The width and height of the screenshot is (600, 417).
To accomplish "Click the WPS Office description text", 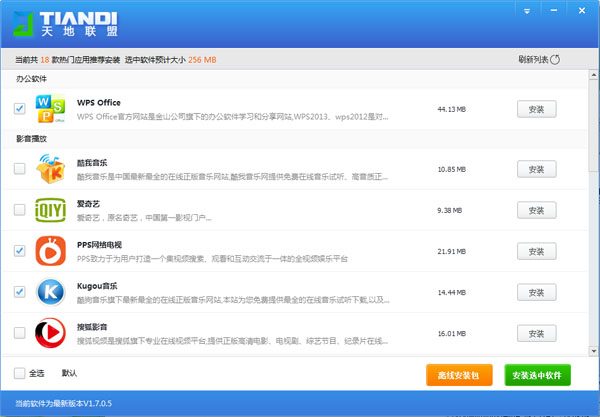I will [232, 117].
